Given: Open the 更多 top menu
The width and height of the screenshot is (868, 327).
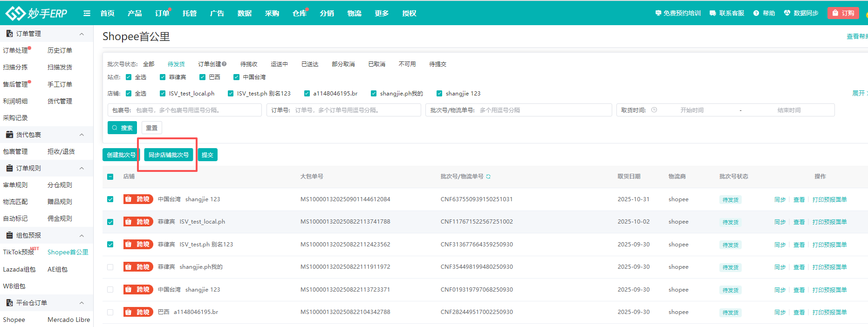Looking at the screenshot, I should coord(382,13).
